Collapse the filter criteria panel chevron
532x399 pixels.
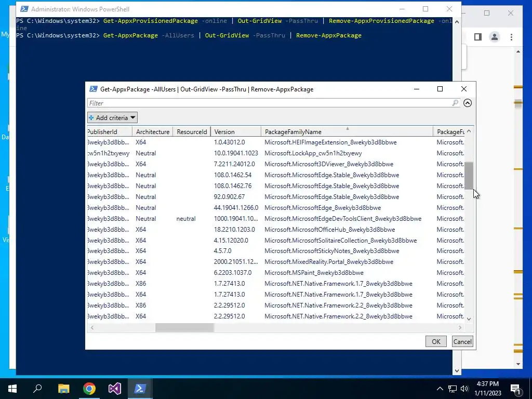[x=468, y=103]
